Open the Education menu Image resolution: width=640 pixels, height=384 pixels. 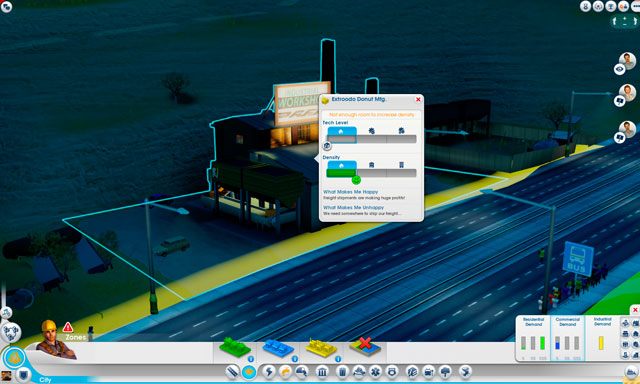413,372
